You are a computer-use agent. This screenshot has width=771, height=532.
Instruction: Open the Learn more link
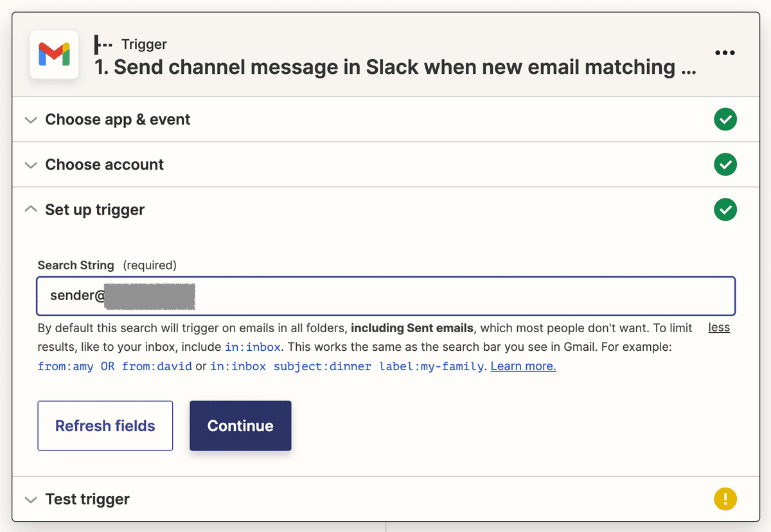click(x=522, y=366)
